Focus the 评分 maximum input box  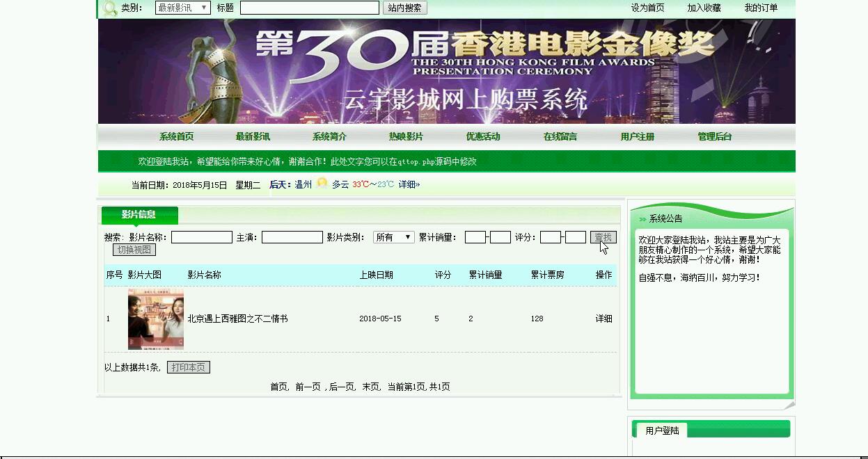click(576, 237)
